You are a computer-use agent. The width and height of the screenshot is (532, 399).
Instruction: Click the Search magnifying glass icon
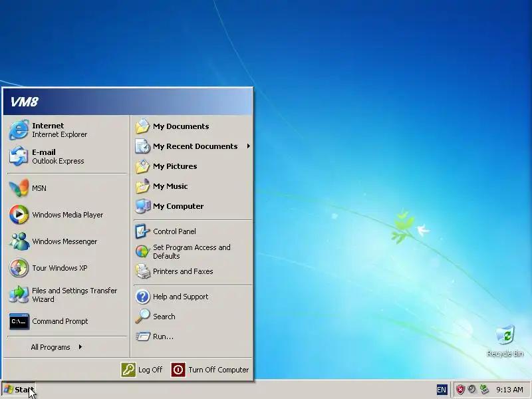coord(142,317)
